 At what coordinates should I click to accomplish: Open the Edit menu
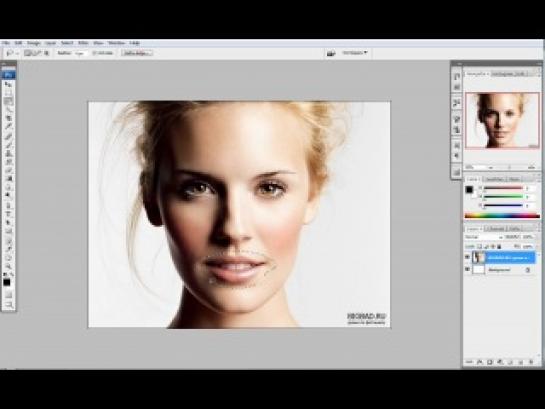[x=18, y=43]
